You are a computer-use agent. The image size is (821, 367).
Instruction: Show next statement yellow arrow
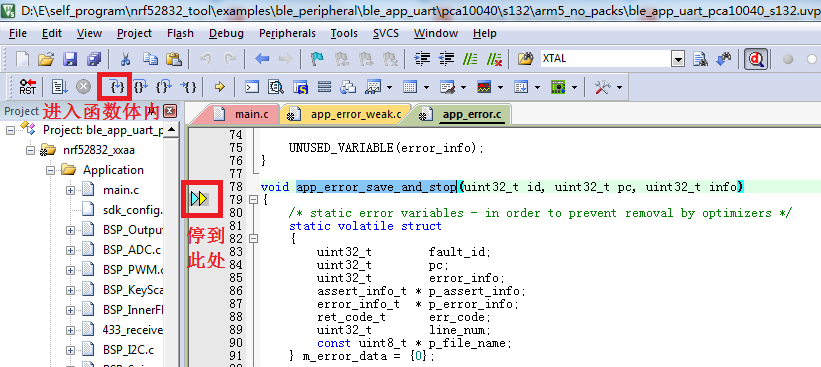219,86
